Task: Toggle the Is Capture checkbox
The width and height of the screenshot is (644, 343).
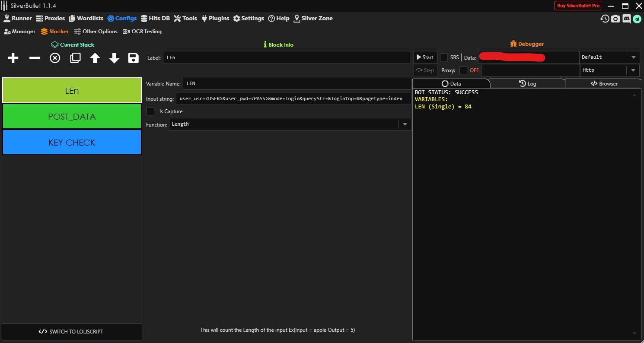Action: tap(150, 111)
